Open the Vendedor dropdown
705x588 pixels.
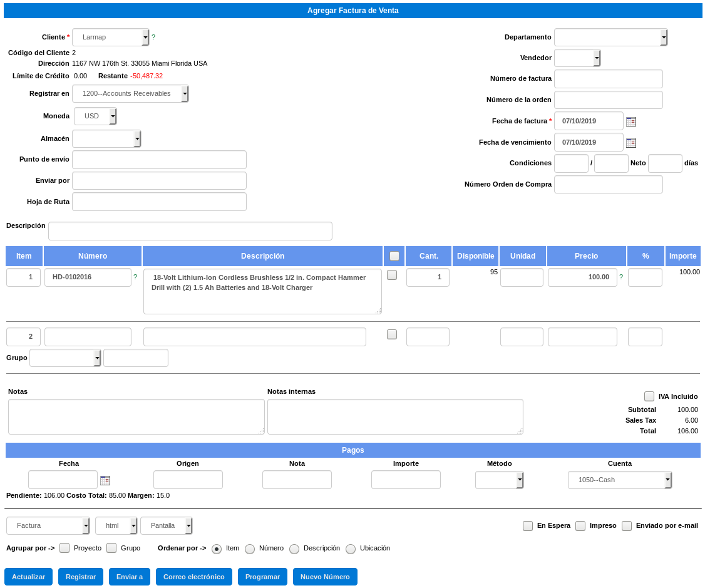coord(577,58)
